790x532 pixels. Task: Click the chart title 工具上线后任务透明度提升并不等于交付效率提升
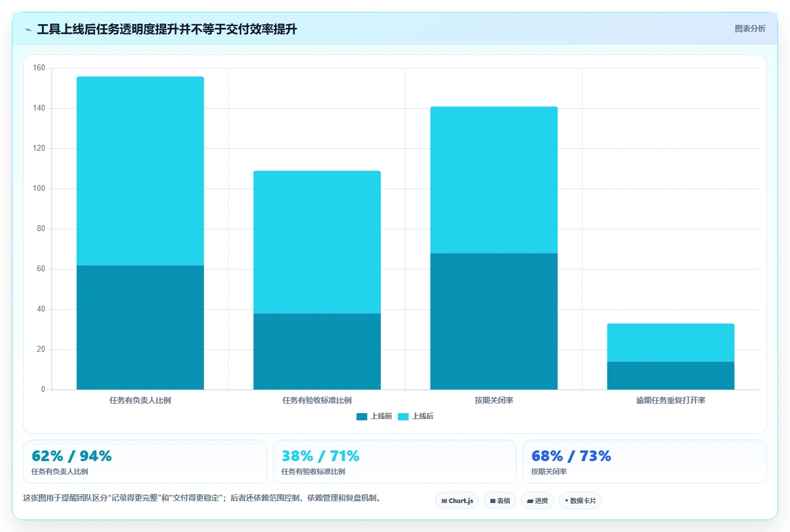(x=167, y=29)
